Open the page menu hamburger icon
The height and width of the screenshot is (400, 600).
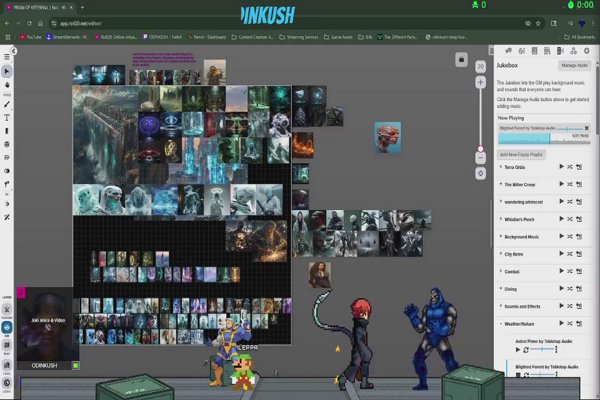click(7, 57)
